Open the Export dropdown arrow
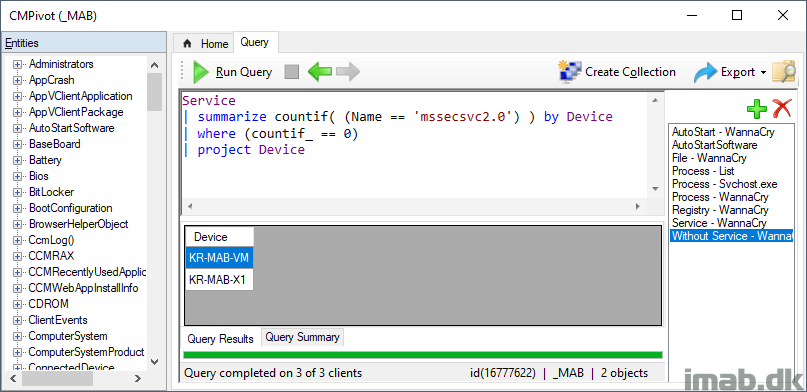Screen dimensions: 807x392 763,73
